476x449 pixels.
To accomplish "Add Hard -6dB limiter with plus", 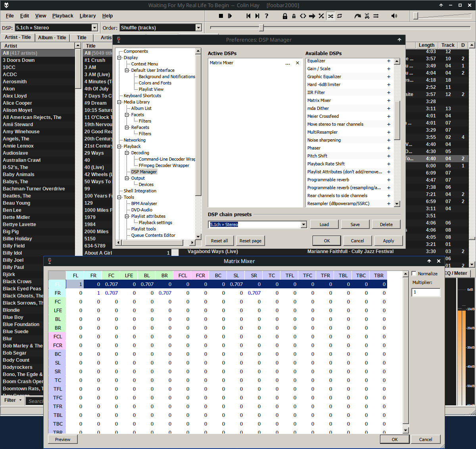I will click(x=389, y=85).
